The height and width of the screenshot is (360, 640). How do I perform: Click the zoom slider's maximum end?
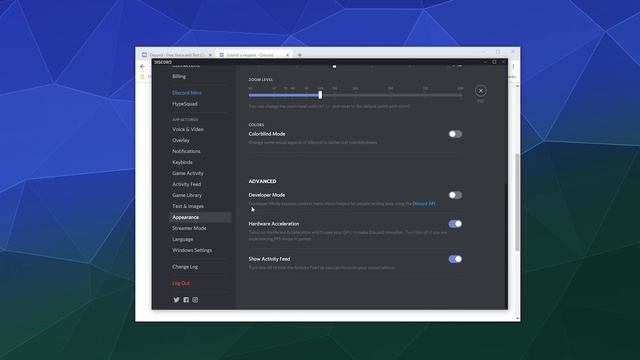coord(460,95)
